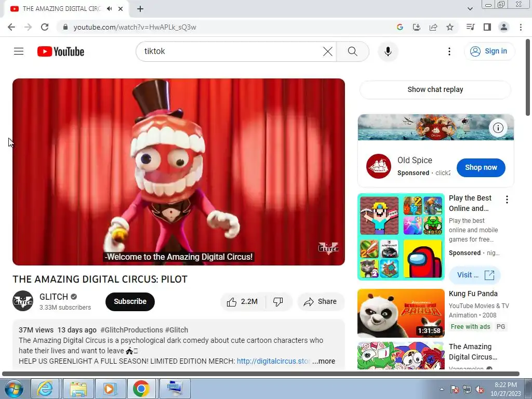Open Windows Explorer folder on taskbar
Viewport: 532px width, 399px height.
coord(78,389)
